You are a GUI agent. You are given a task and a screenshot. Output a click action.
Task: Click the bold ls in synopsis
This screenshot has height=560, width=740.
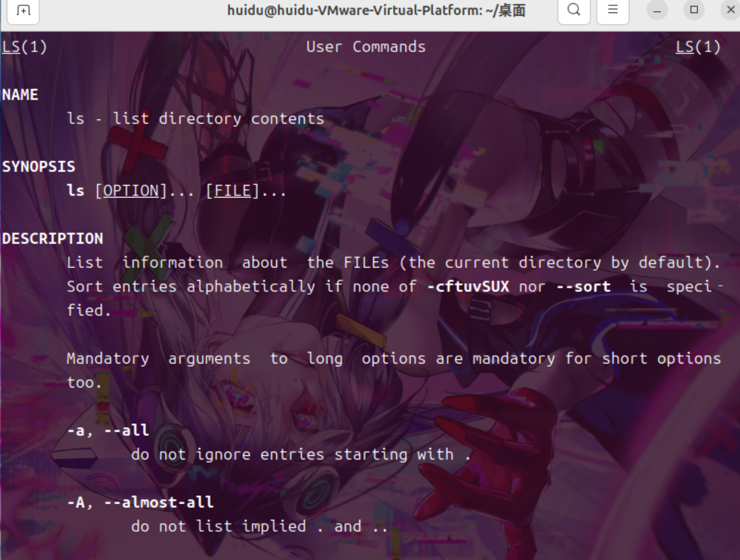pos(75,191)
